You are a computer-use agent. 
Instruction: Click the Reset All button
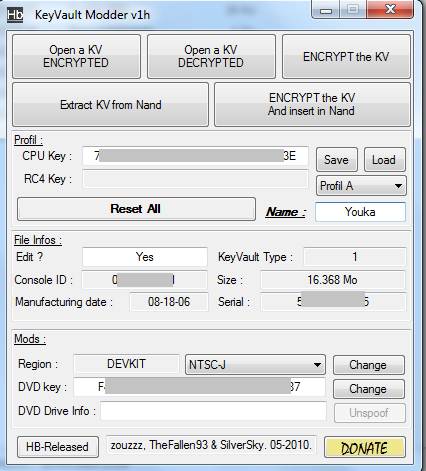pos(136,209)
